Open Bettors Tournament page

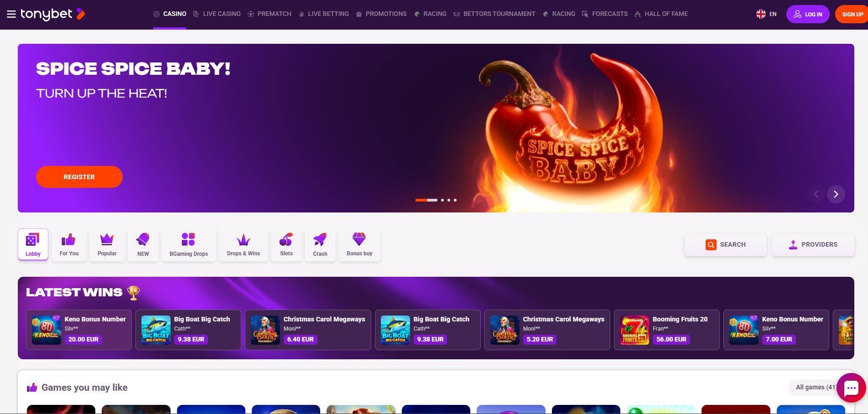point(494,14)
